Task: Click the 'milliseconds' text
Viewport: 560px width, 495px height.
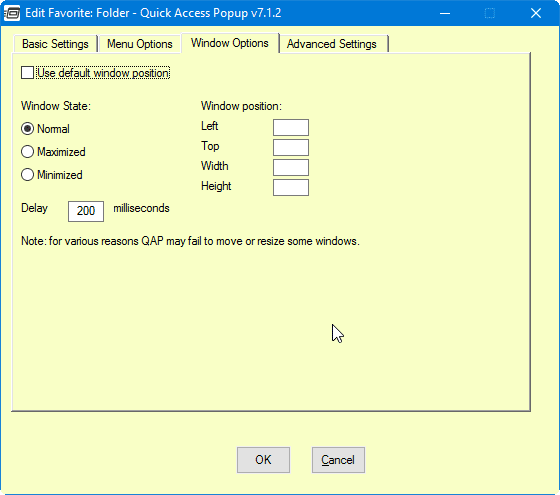Action: coord(141,208)
